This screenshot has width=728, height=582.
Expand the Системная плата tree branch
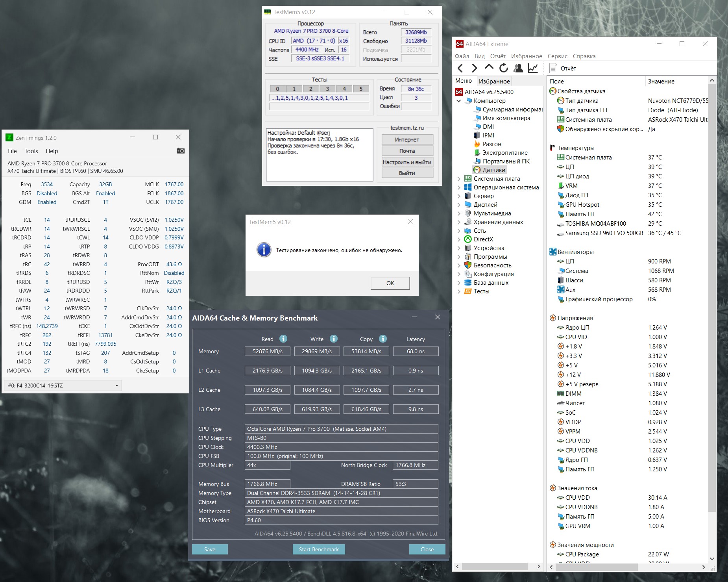pos(458,179)
